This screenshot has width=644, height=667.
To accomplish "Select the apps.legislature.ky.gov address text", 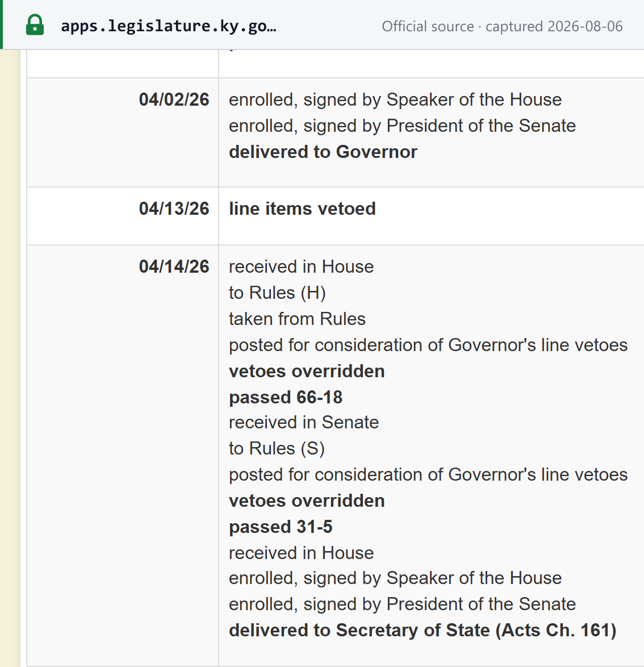I will click(169, 26).
